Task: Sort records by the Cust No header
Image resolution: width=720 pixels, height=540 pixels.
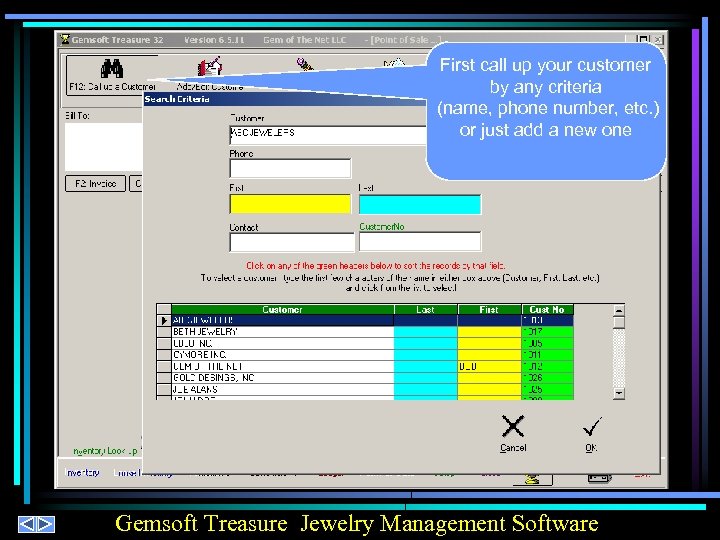Action: point(547,309)
